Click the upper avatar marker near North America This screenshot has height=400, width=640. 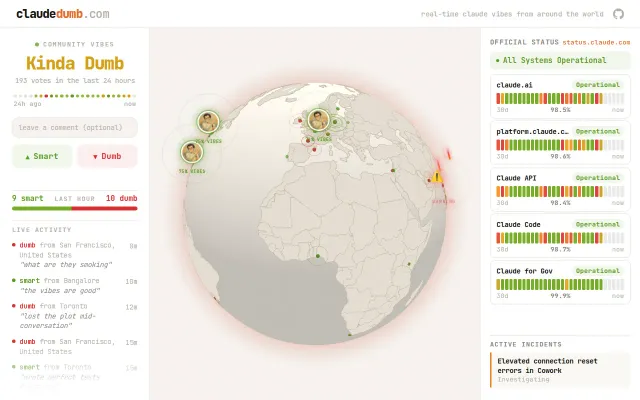pos(208,121)
